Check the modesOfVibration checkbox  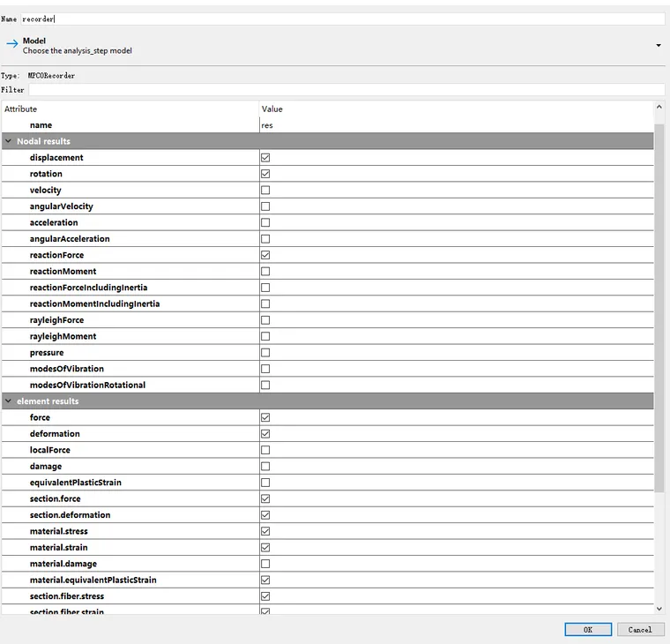[265, 369]
